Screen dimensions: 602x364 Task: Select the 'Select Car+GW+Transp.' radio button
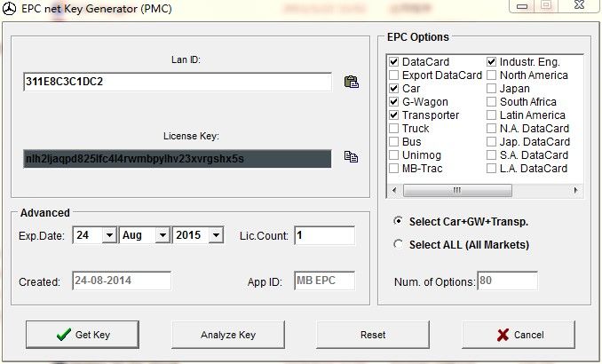tap(399, 221)
